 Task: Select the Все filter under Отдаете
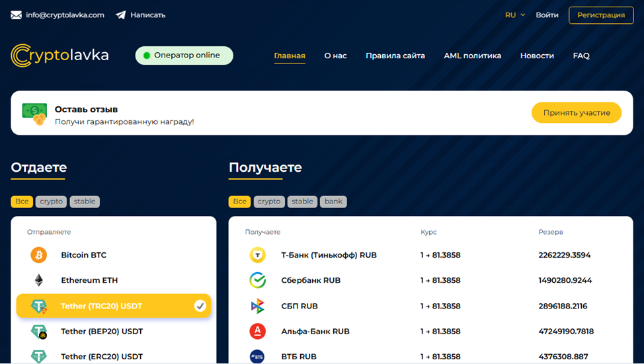(x=22, y=201)
